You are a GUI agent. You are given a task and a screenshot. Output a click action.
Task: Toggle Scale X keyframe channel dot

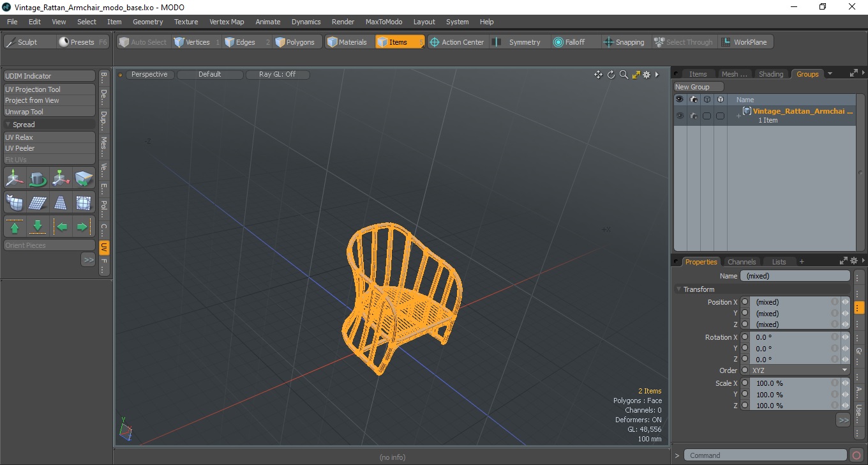(744, 383)
